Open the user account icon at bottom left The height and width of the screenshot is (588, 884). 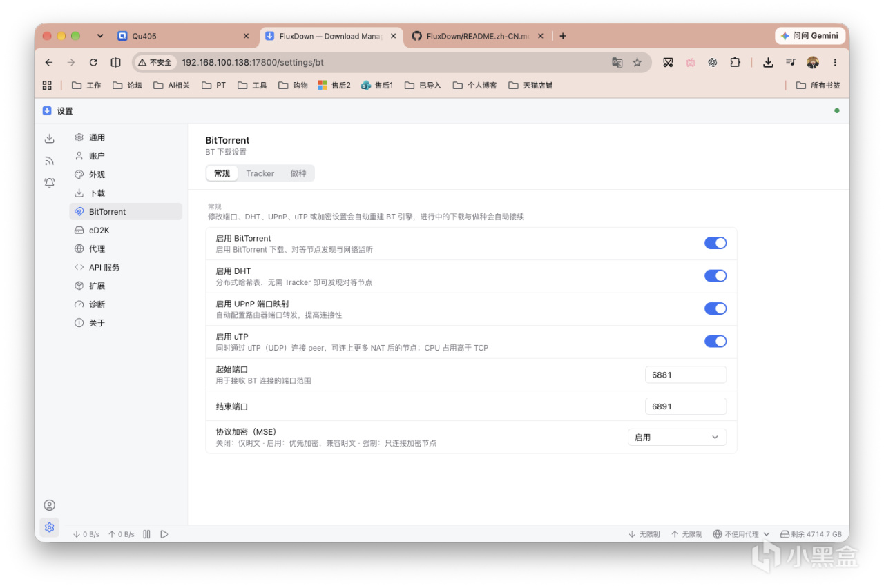tap(50, 505)
